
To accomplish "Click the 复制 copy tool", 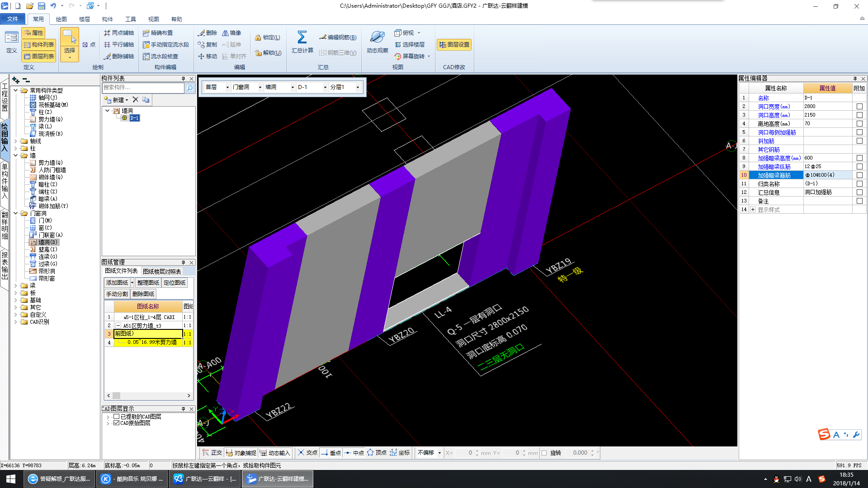I will pos(208,45).
